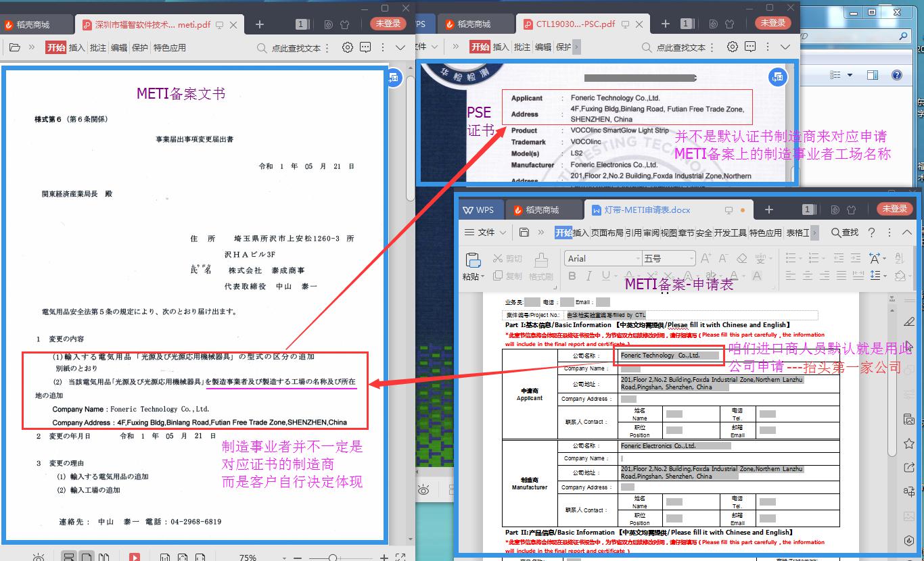Toggle continuous page view in meti.pdf status bar
Viewport: 924px width, 561px height.
(68, 557)
